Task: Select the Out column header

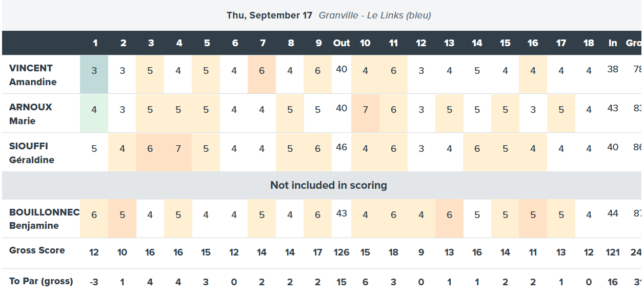Action: click(x=341, y=43)
